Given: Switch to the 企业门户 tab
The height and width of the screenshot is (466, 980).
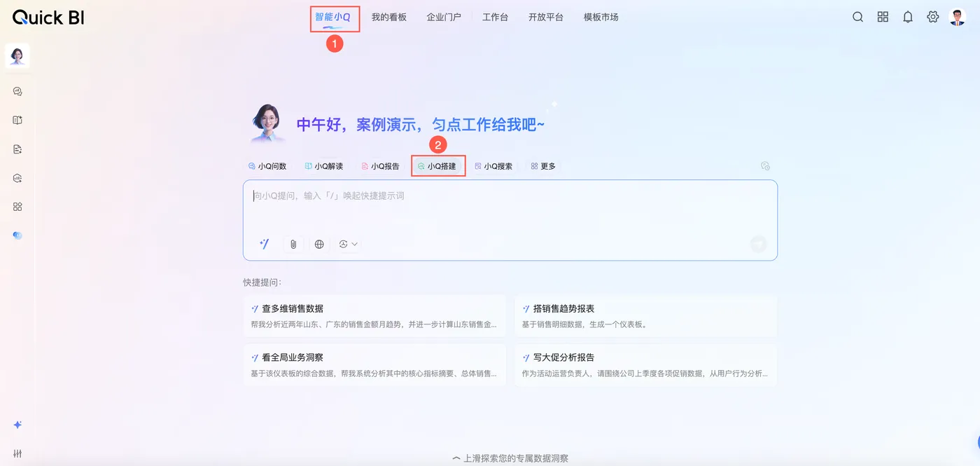Looking at the screenshot, I should (444, 17).
